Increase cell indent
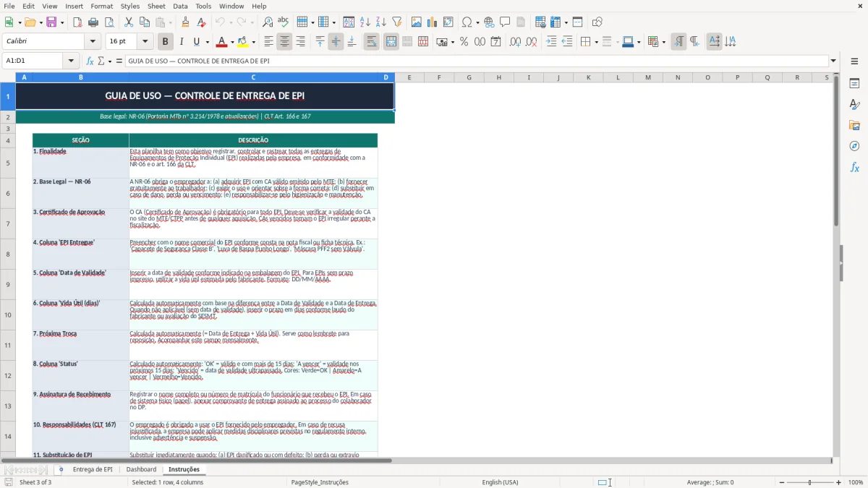Viewport: 868px width, 488px height. [551, 42]
